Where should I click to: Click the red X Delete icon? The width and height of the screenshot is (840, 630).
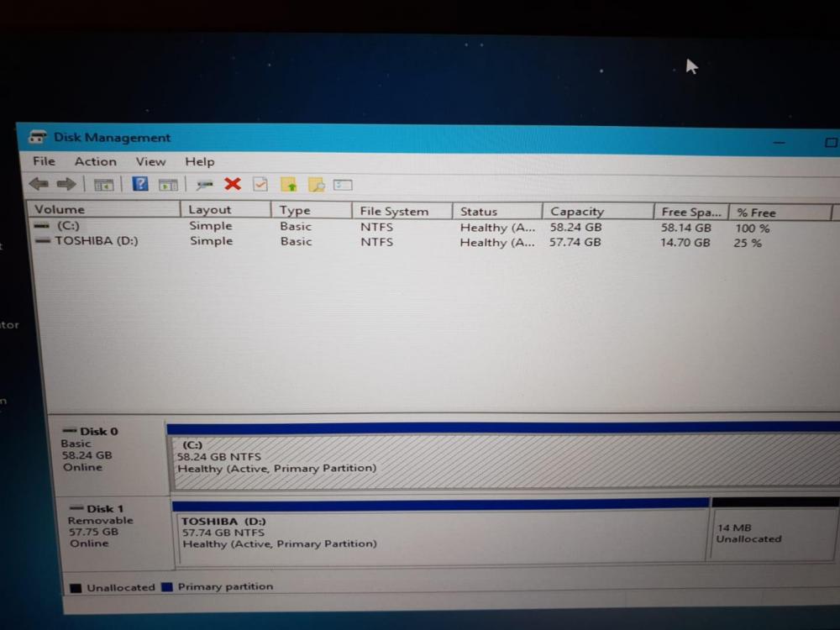pos(233,184)
